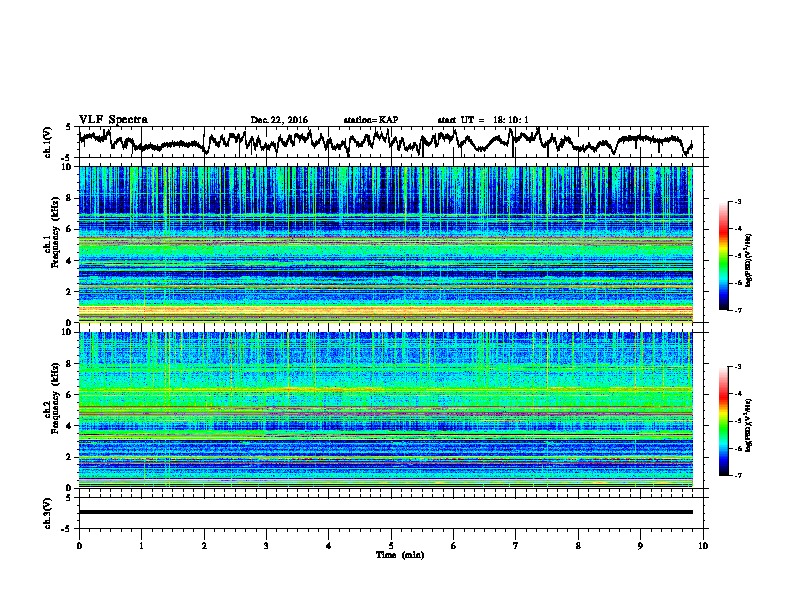Screen dimensions: 792x612
Task: Click the "-7" label on ch.1 color scale
Action: pyautogui.click(x=738, y=310)
